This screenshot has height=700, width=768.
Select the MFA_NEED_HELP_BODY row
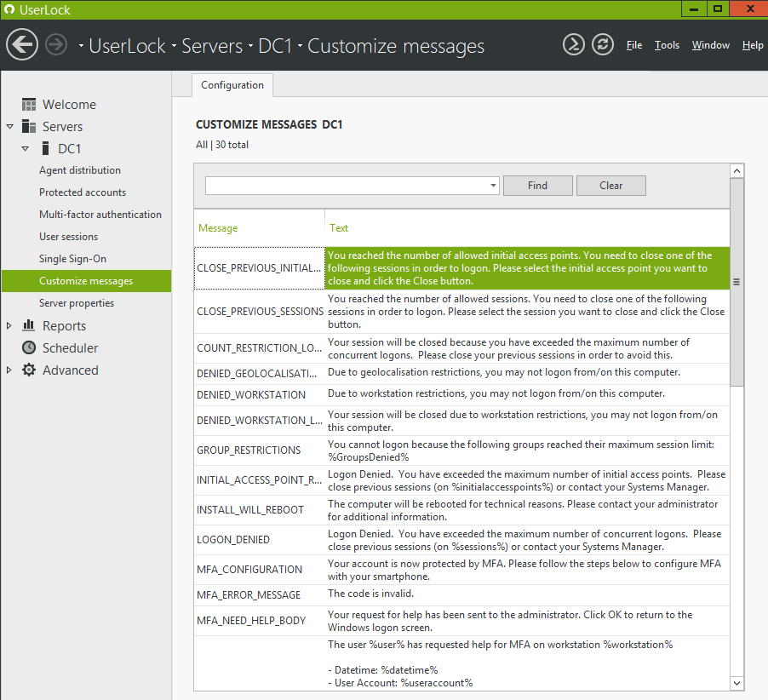pyautogui.click(x=461, y=621)
